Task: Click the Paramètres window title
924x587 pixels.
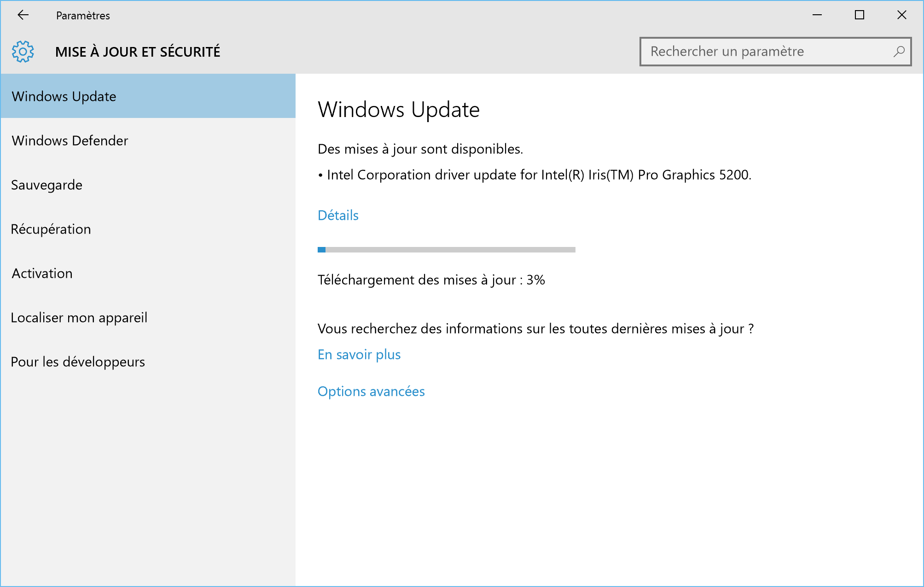Action: point(83,15)
